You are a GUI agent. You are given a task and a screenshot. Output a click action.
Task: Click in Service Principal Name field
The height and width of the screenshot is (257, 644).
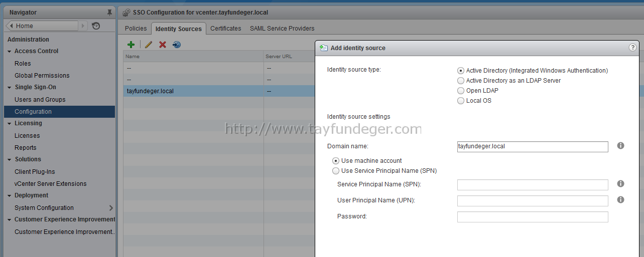tap(533, 185)
